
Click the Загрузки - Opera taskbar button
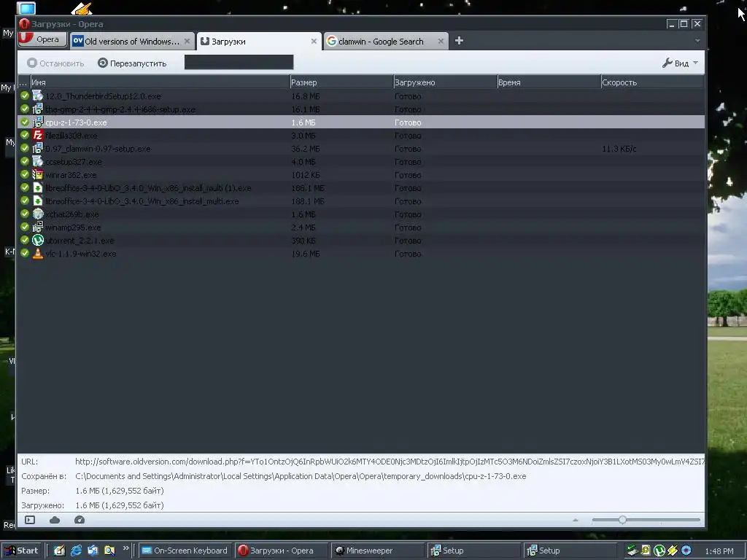click(x=282, y=551)
